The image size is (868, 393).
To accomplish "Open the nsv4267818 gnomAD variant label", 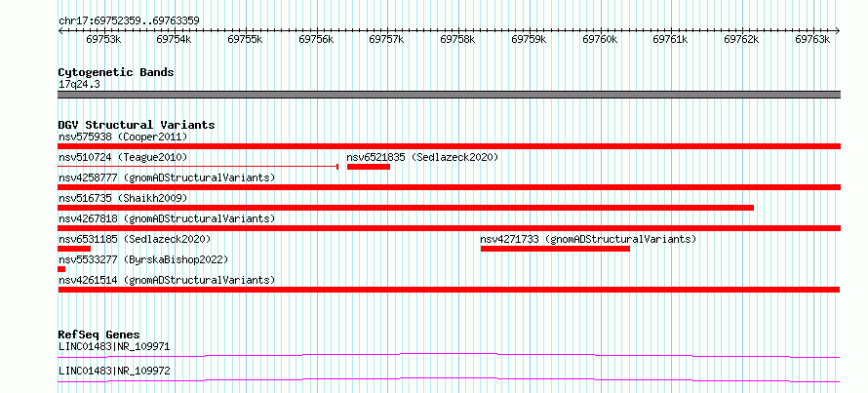I will [x=167, y=218].
